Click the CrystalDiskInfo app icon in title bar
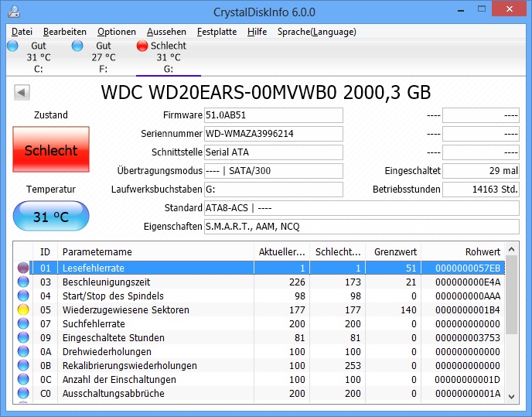This screenshot has width=532, height=417. click(14, 12)
